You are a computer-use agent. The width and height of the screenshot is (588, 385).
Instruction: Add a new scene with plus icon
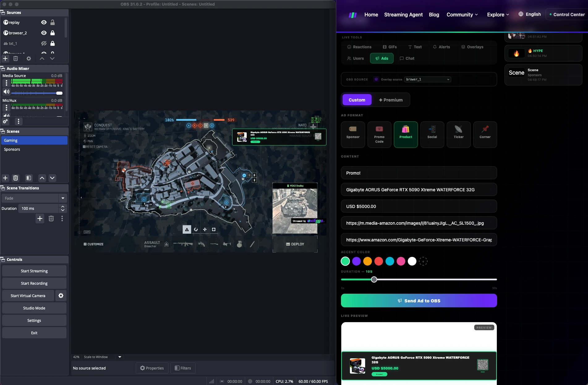5,178
